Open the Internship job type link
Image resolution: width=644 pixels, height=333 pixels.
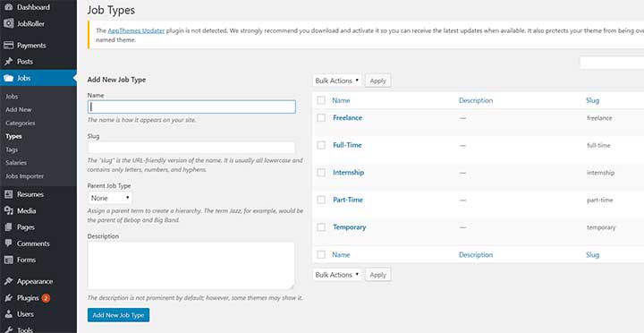(x=348, y=173)
